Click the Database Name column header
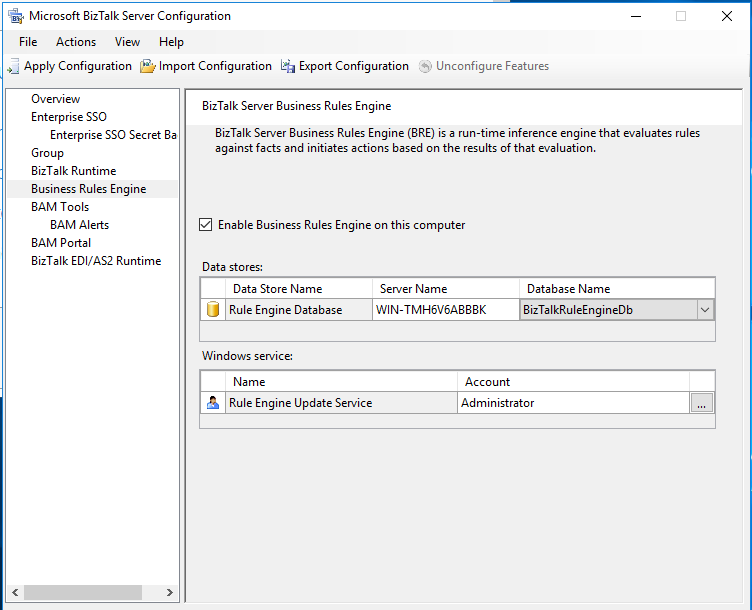This screenshot has height=610, width=752. 617,289
